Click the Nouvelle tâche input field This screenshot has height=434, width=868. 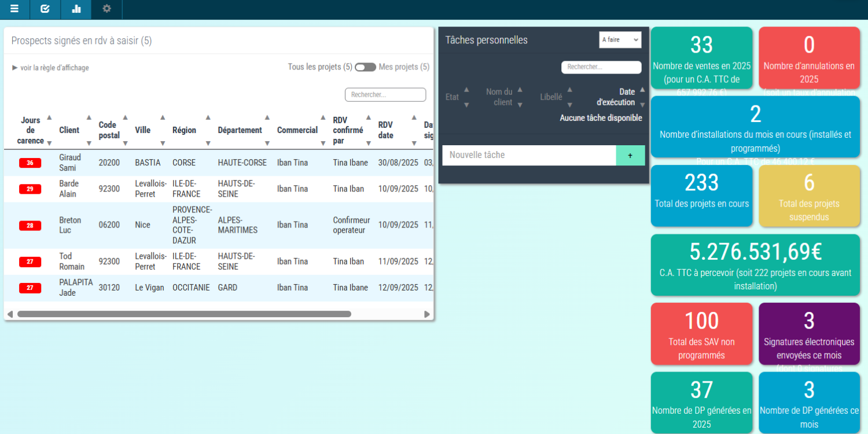pos(529,156)
